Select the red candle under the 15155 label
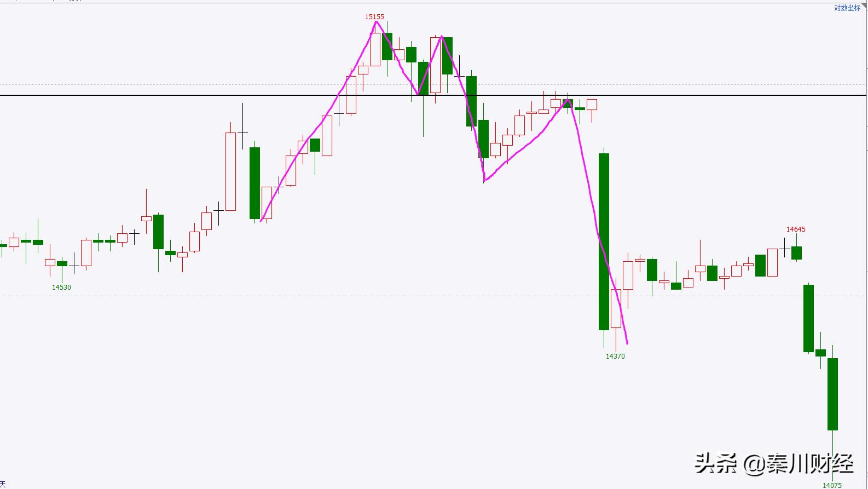This screenshot has width=868, height=489. click(x=375, y=49)
